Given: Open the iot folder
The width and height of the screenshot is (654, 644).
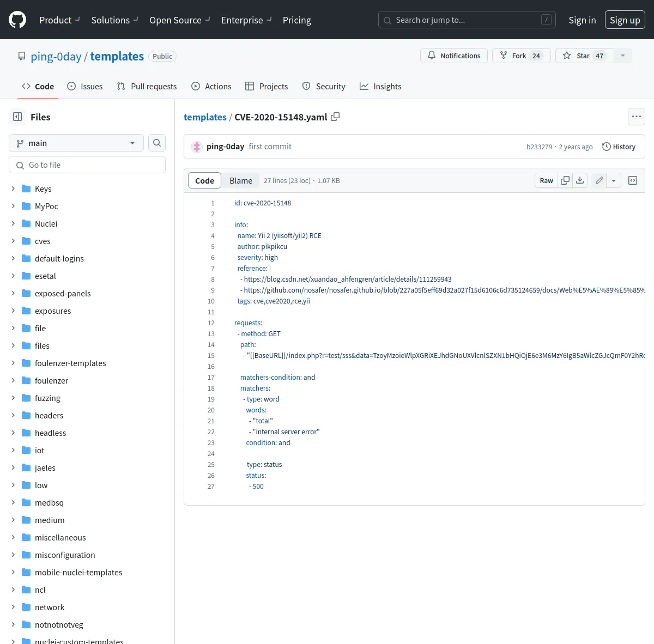Looking at the screenshot, I should pyautogui.click(x=39, y=450).
